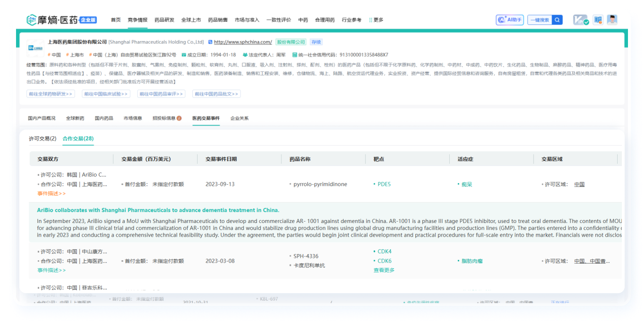Click the 靶点 column header

tap(379, 159)
